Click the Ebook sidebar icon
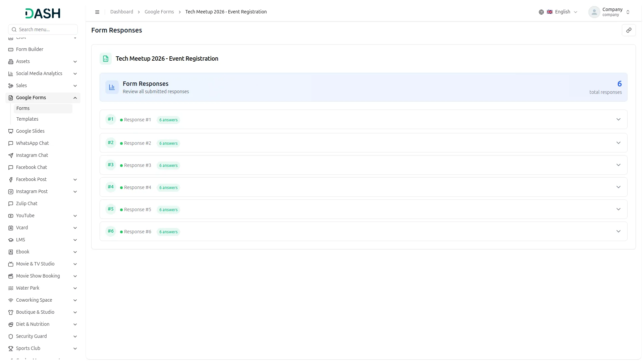This screenshot has width=644, height=362. click(11, 252)
